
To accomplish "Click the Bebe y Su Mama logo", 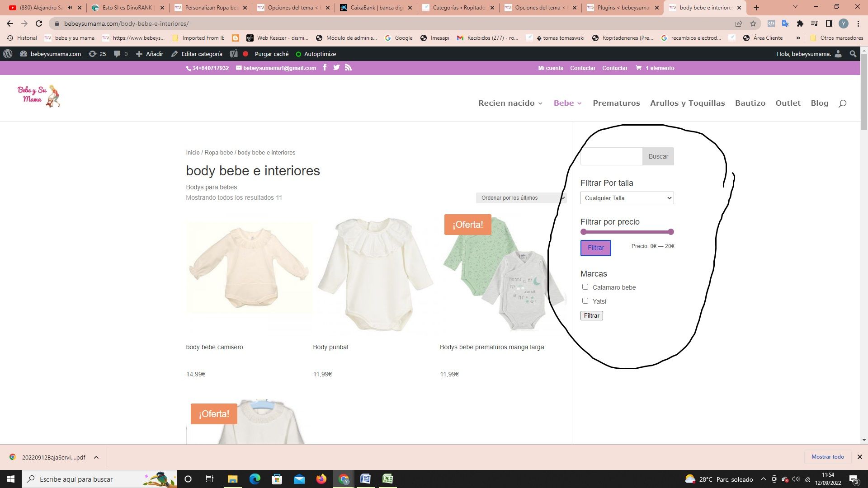I will 39,96.
